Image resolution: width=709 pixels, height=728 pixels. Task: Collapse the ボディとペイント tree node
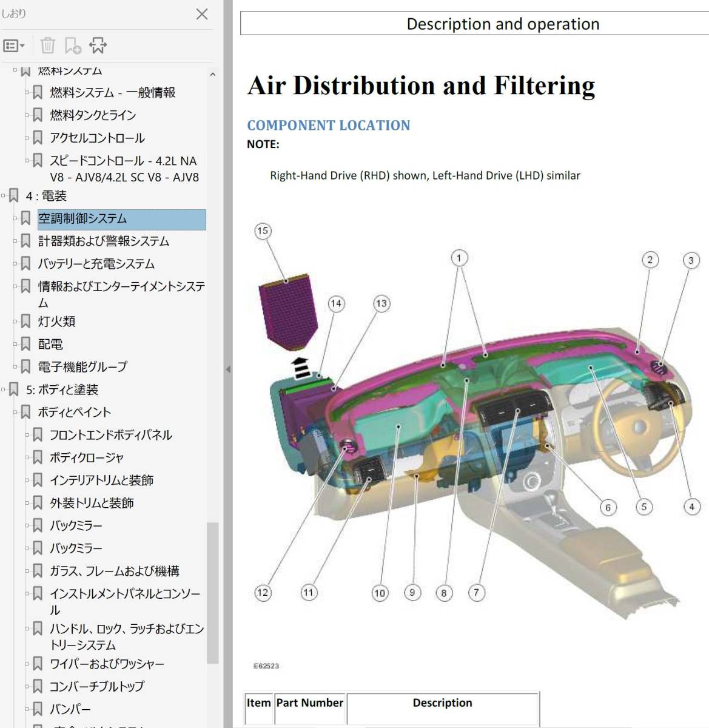(15, 412)
